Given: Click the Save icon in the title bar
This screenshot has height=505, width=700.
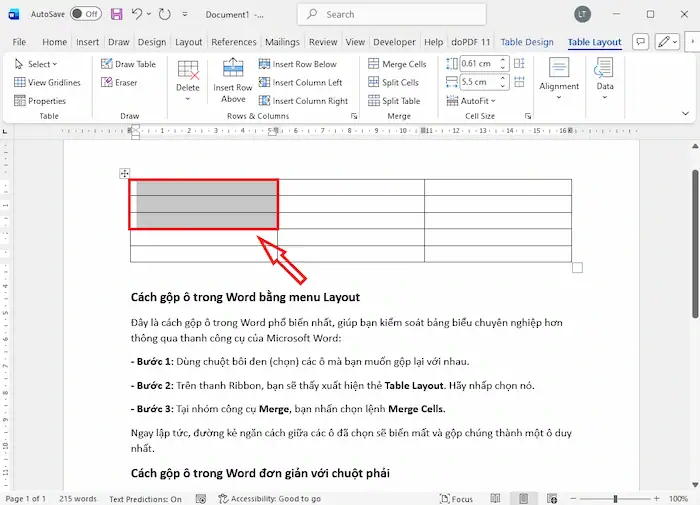Looking at the screenshot, I should point(117,14).
